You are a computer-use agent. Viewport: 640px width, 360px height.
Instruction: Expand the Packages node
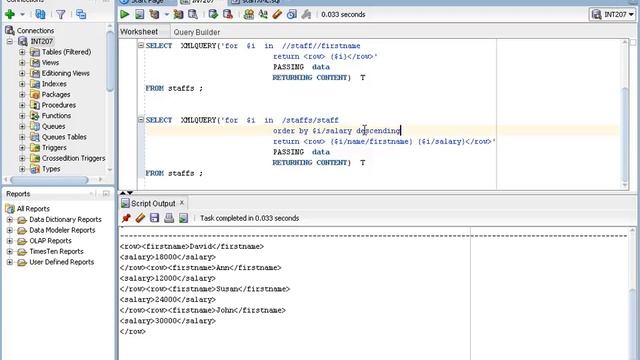pyautogui.click(x=22, y=94)
